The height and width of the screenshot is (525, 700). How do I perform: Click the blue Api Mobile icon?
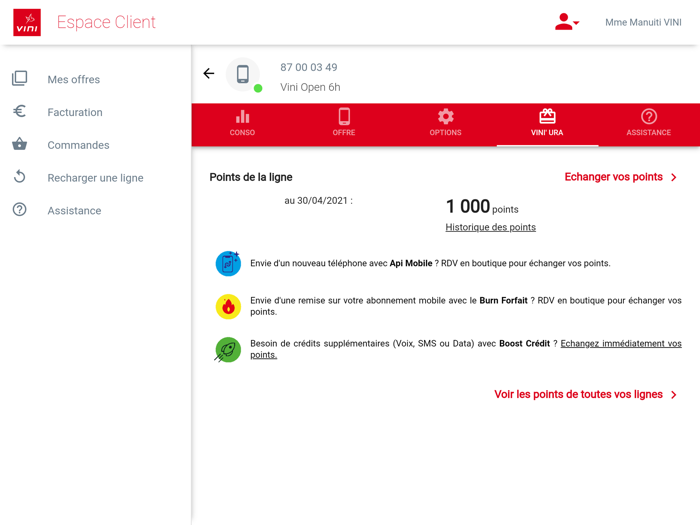coord(228,263)
